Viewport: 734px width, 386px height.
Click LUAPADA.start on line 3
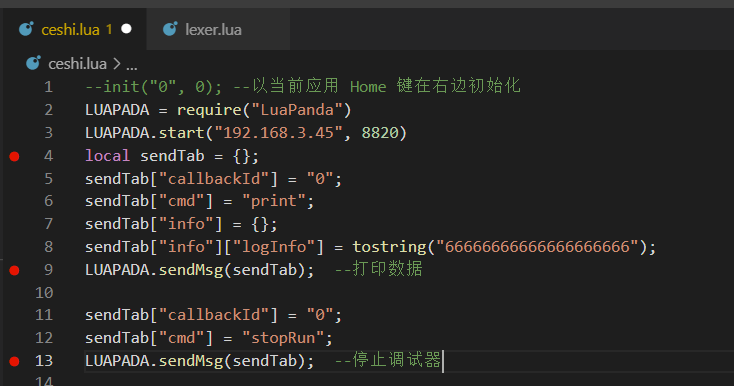[145, 133]
